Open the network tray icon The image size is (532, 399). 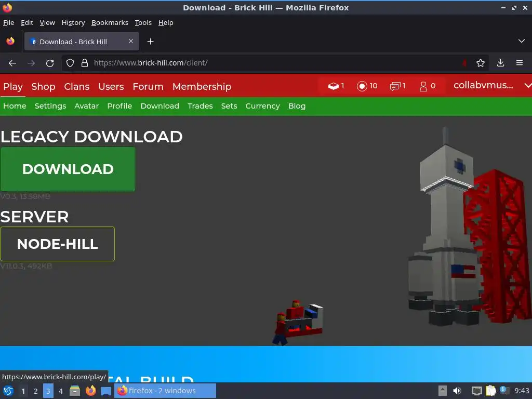pyautogui.click(x=477, y=391)
